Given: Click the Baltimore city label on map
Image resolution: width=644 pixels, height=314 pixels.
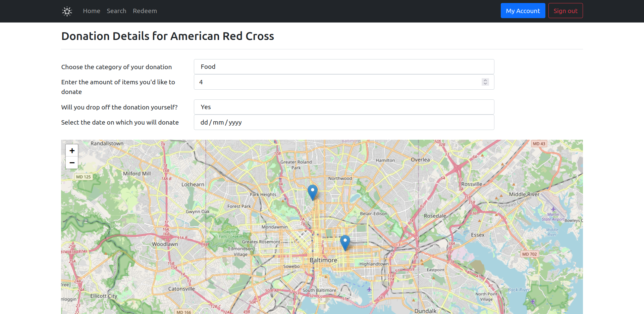Looking at the screenshot, I should (323, 260).
